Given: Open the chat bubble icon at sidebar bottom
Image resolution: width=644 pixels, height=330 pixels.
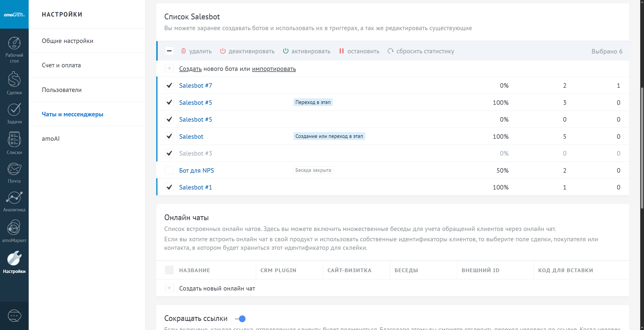Looking at the screenshot, I should pyautogui.click(x=14, y=316).
